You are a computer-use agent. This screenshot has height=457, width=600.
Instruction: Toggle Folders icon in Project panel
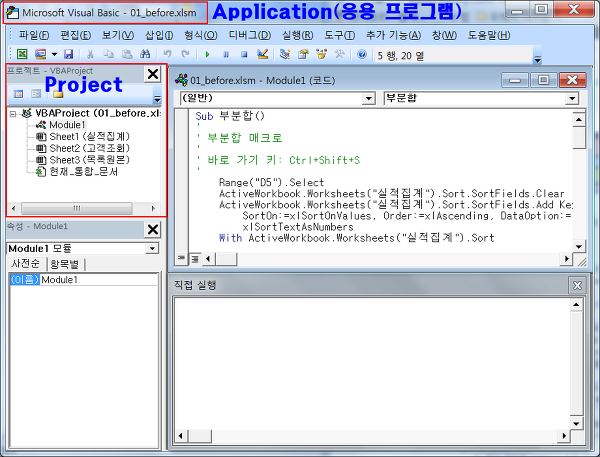click(58, 94)
